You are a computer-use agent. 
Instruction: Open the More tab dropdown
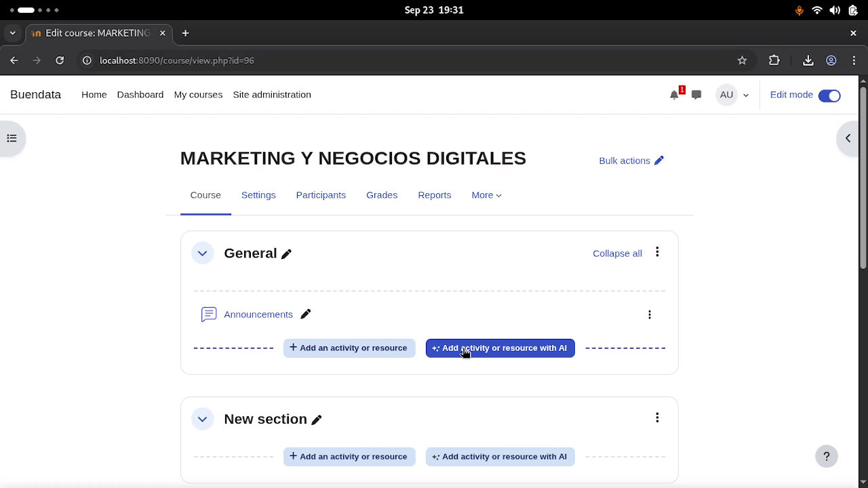pos(486,195)
